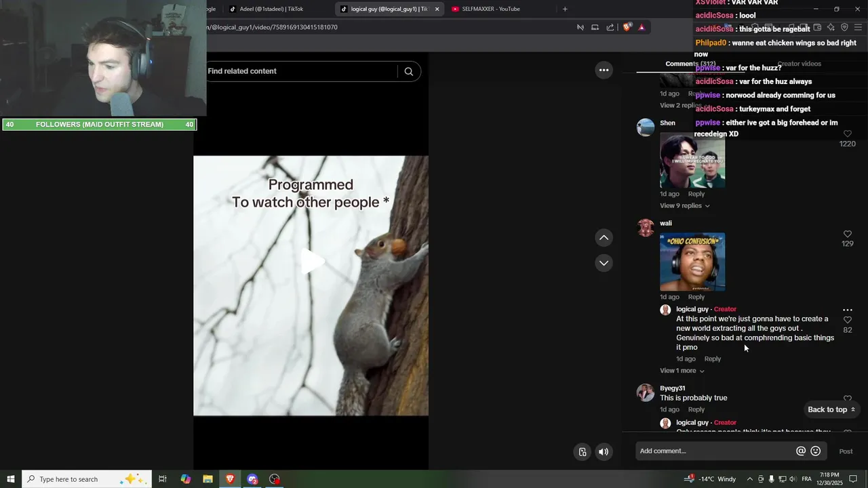The height and width of the screenshot is (488, 868).
Task: Open Windows notification center
Action: (x=853, y=479)
